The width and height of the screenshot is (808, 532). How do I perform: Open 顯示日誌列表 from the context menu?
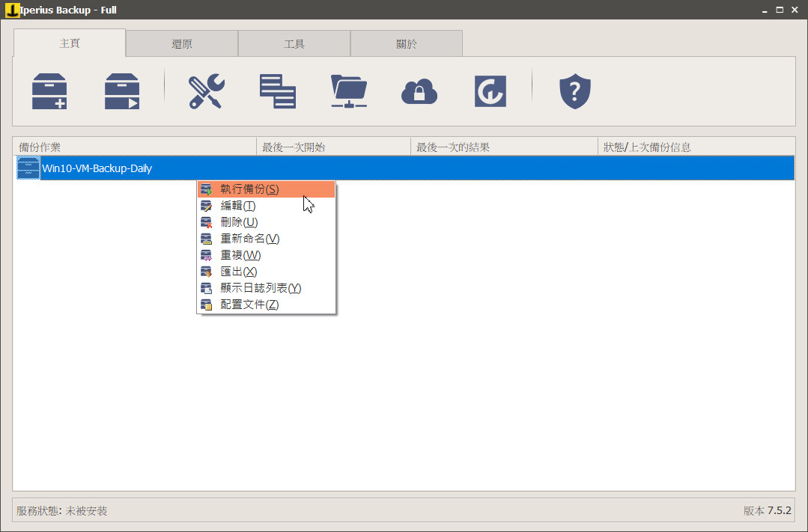click(261, 288)
